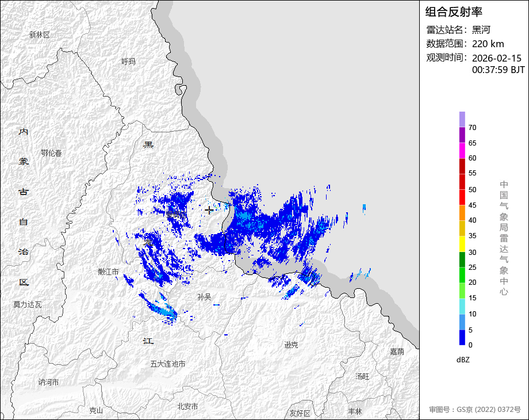Click the legend value 0
Screen dimensions: 529x420
tap(470, 345)
